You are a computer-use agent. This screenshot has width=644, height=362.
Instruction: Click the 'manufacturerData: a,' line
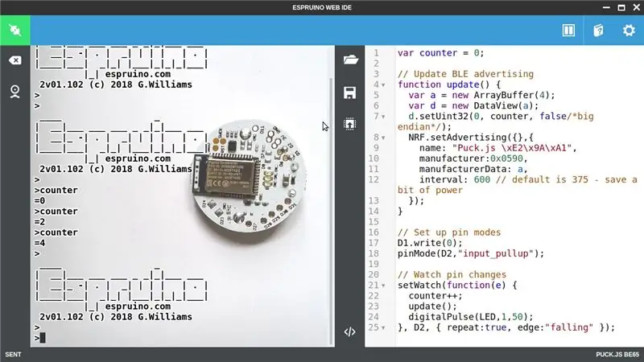tap(473, 169)
